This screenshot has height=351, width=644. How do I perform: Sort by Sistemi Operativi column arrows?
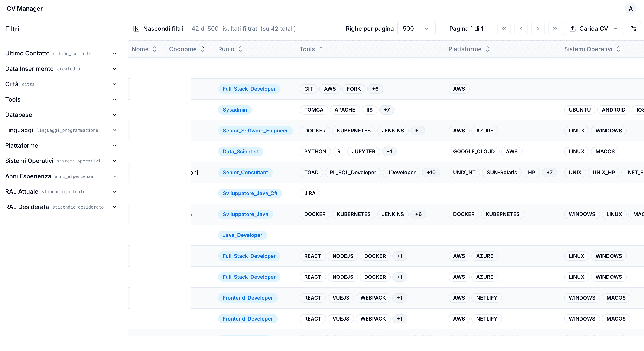tap(618, 49)
